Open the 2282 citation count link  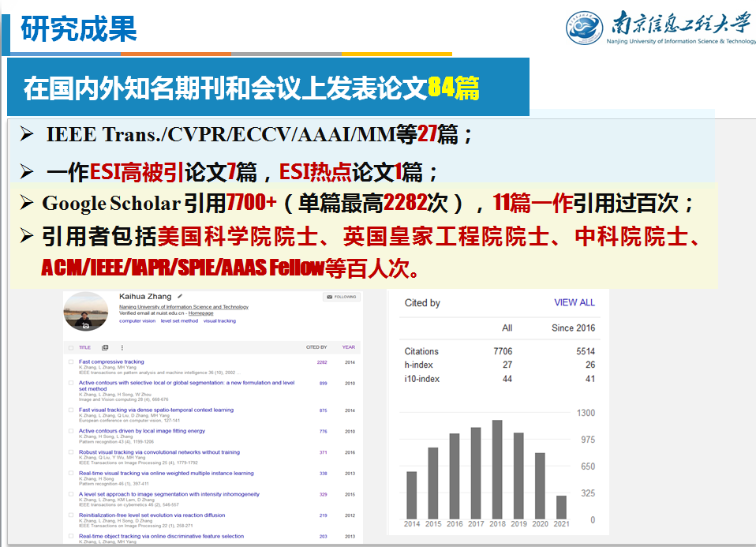coord(322,362)
